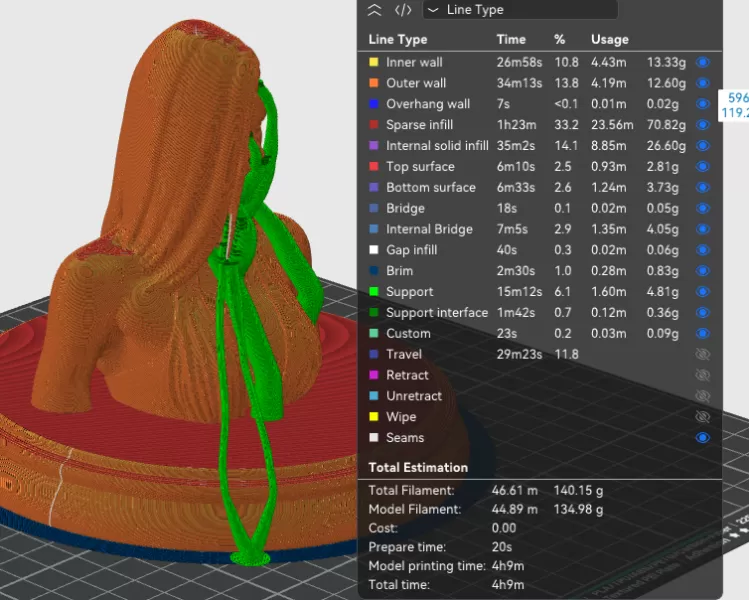
Task: Open the Line Type view dropdown
Action: click(520, 10)
